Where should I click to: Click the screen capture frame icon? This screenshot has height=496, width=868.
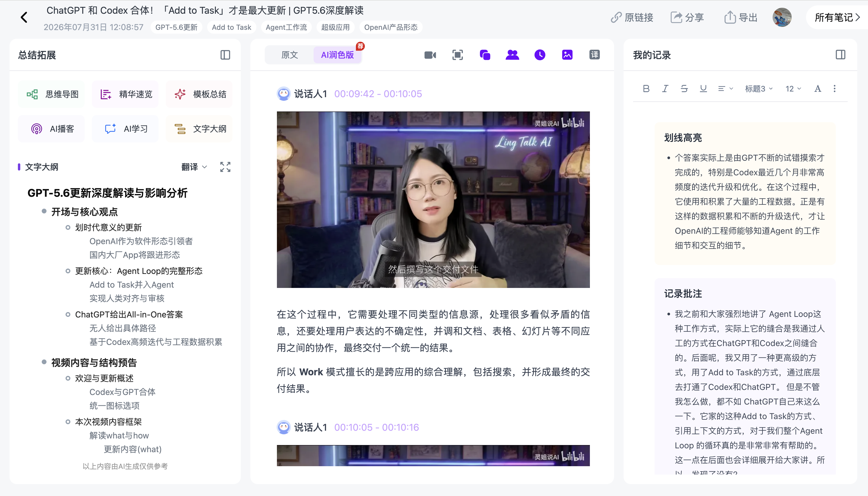pos(458,55)
